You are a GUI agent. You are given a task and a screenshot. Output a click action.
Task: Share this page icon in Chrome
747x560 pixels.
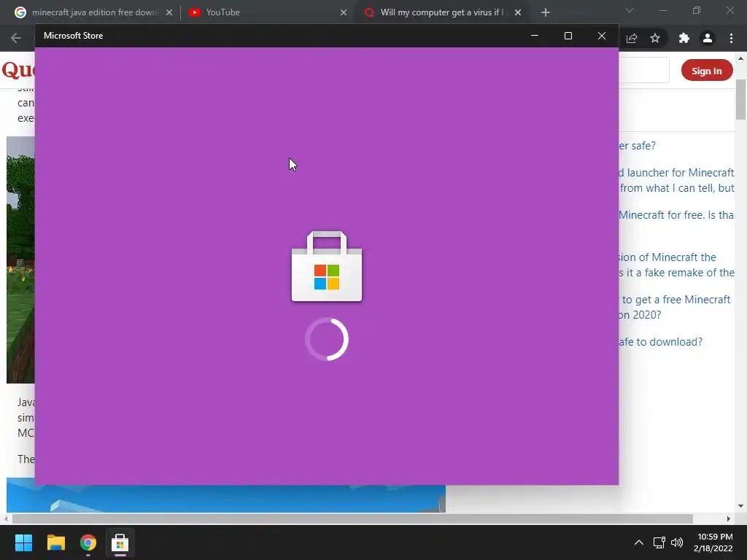(x=632, y=38)
